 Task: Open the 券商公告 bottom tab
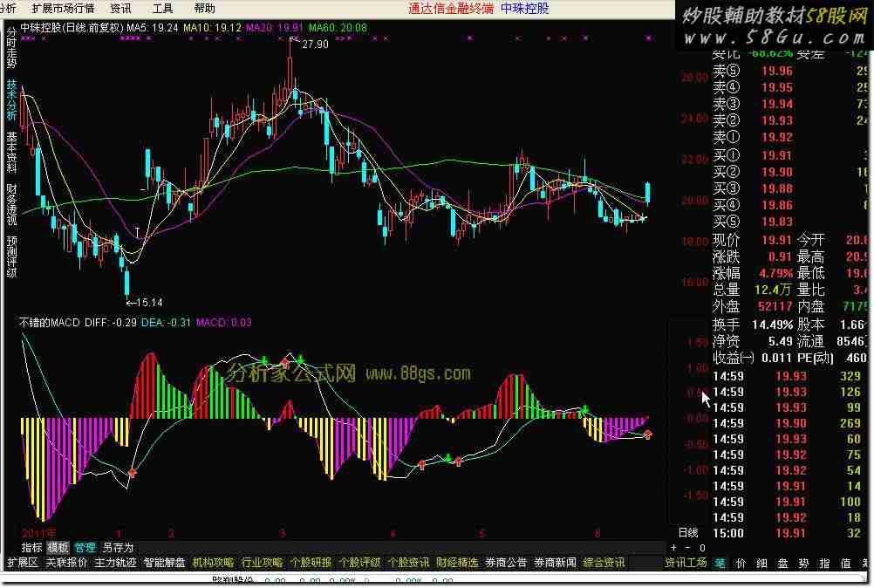click(506, 563)
